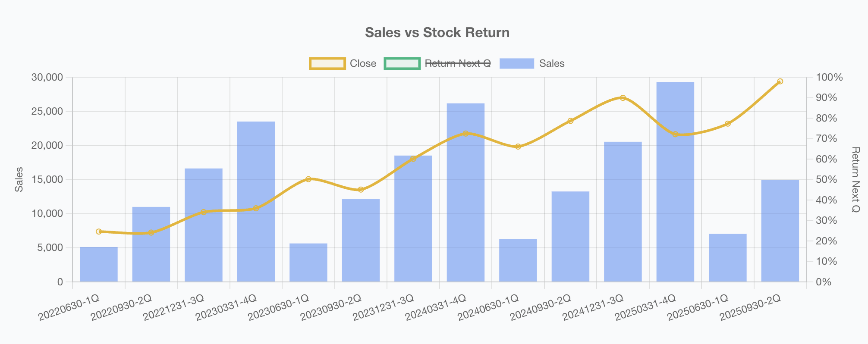Show the struck-through Return Next Q series

point(458,63)
